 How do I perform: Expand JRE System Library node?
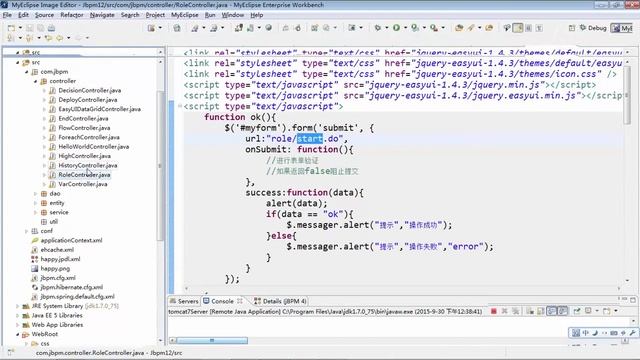pos(18,306)
